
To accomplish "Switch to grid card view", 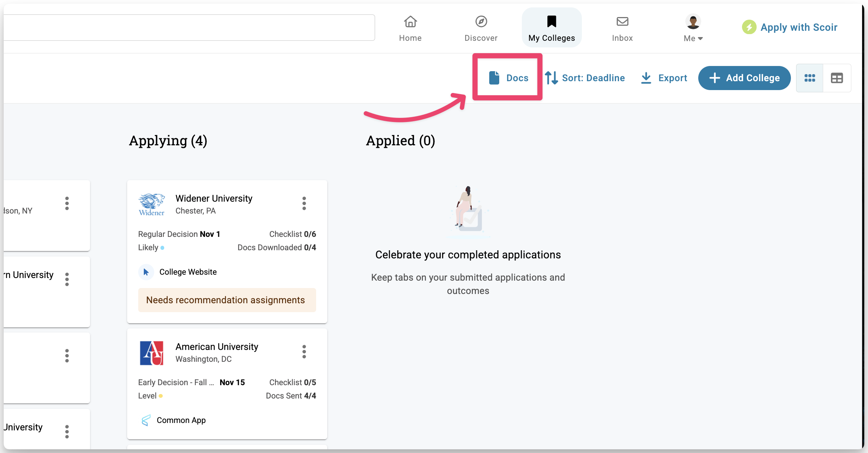I will [809, 78].
